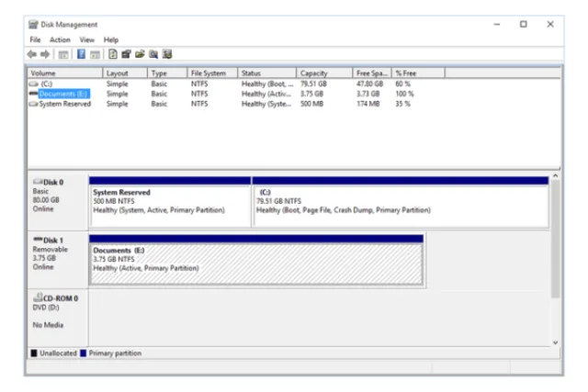Click the black Unallocated legend swatch
Screen dimensions: 588x392
[34, 353]
